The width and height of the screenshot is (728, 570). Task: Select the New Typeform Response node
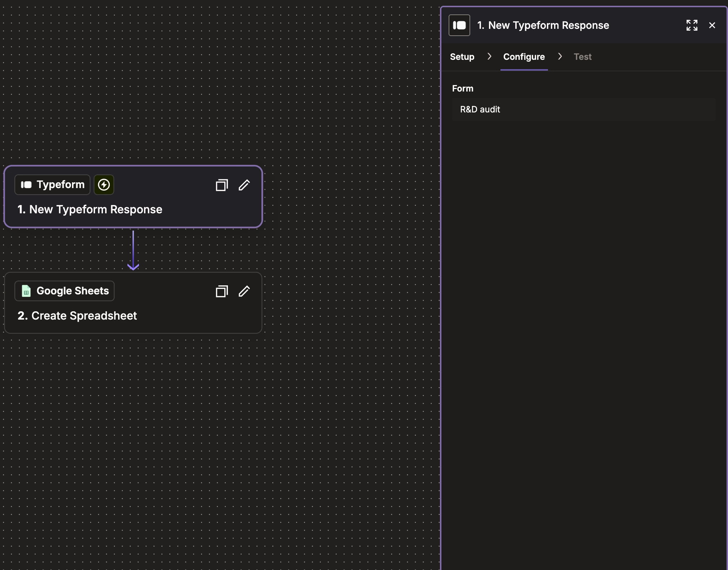pyautogui.click(x=90, y=210)
